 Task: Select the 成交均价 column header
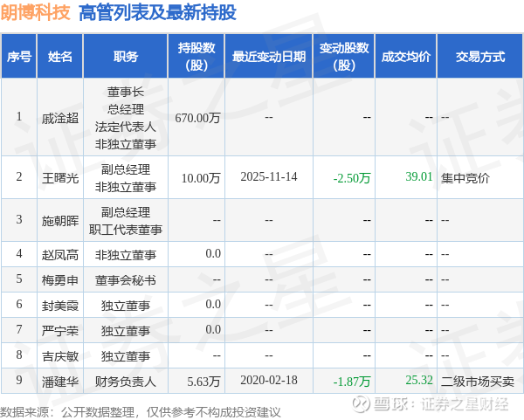click(x=406, y=56)
